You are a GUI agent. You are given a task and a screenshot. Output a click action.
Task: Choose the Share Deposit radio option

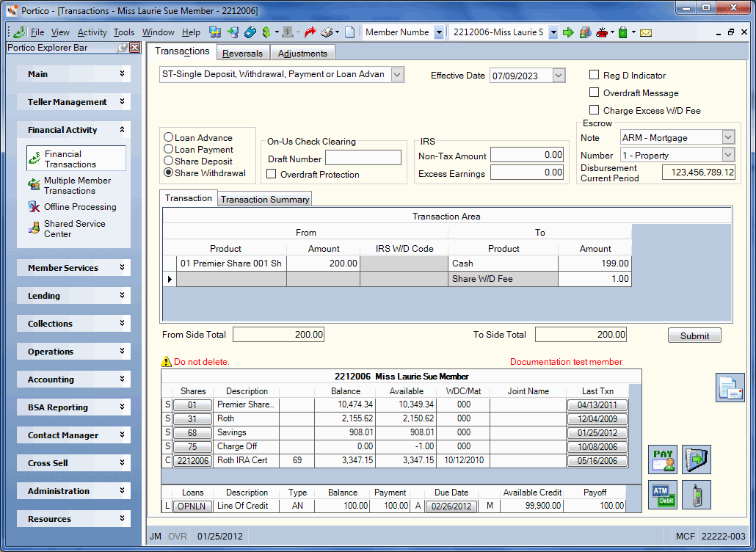[x=168, y=161]
